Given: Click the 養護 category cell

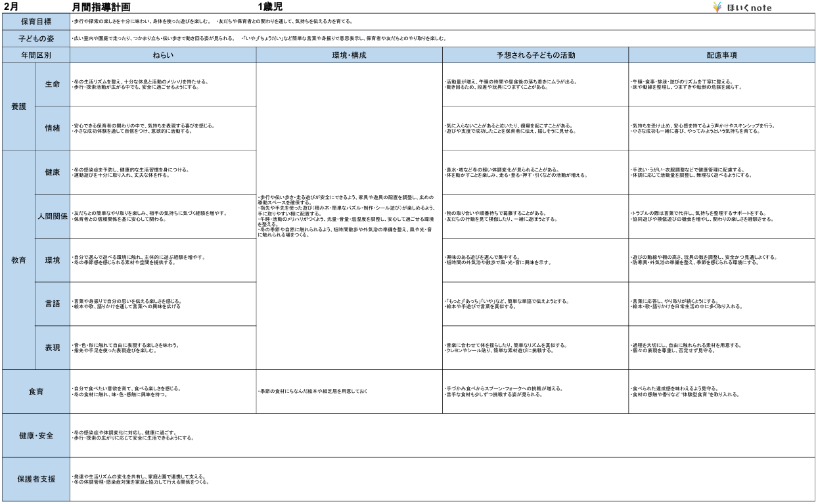Looking at the screenshot, I should [x=19, y=106].
